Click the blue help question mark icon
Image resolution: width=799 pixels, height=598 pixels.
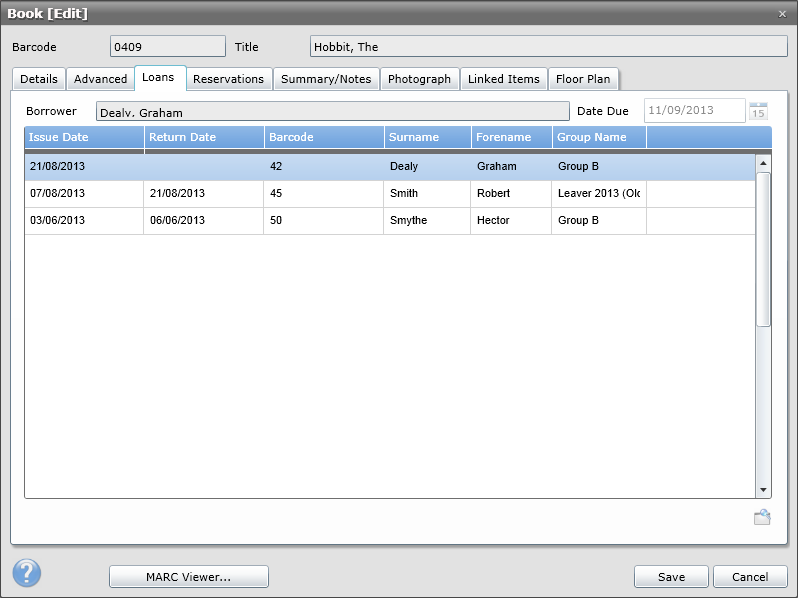pyautogui.click(x=27, y=573)
